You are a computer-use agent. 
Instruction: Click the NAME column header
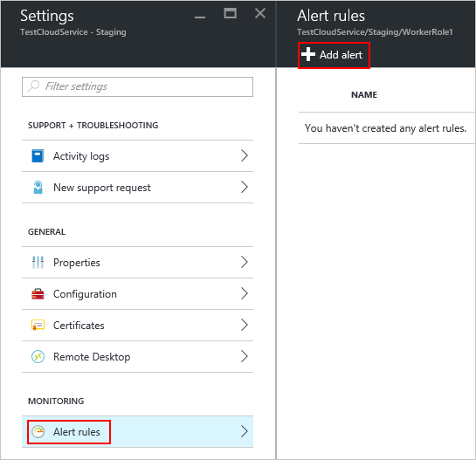[364, 94]
